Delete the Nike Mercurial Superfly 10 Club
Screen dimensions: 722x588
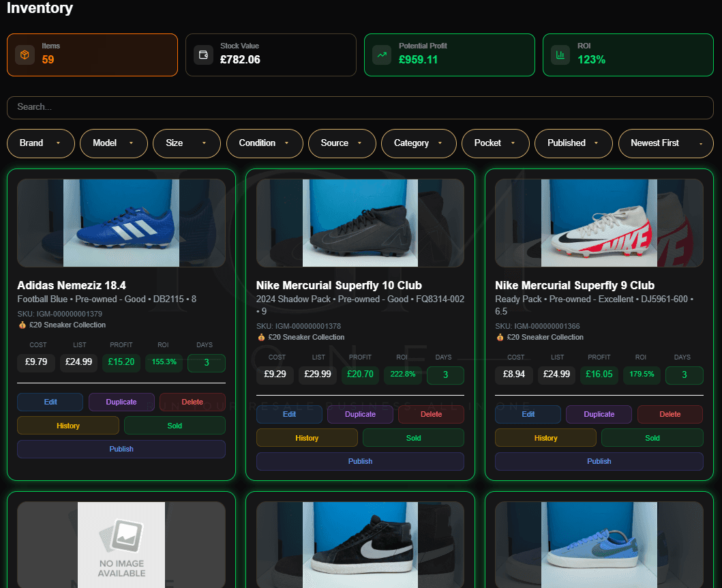click(432, 414)
